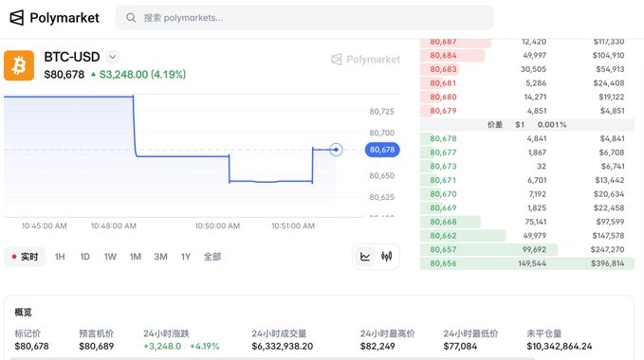Click bid price 80,671

pos(443,180)
